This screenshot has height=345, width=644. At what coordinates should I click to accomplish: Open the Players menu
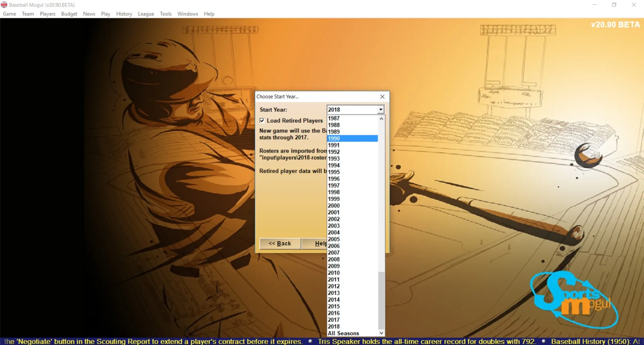[47, 14]
